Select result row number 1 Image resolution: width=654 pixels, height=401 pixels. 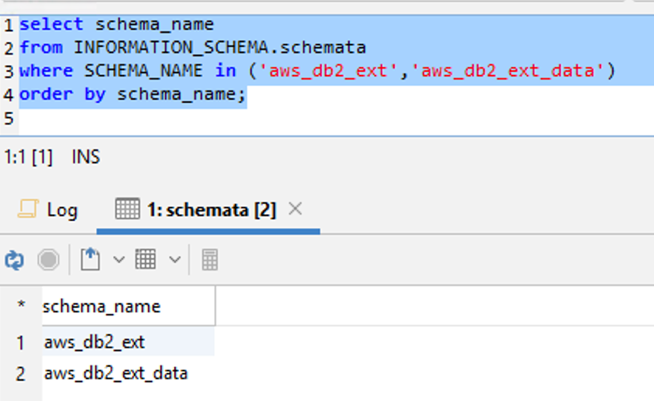point(20,342)
